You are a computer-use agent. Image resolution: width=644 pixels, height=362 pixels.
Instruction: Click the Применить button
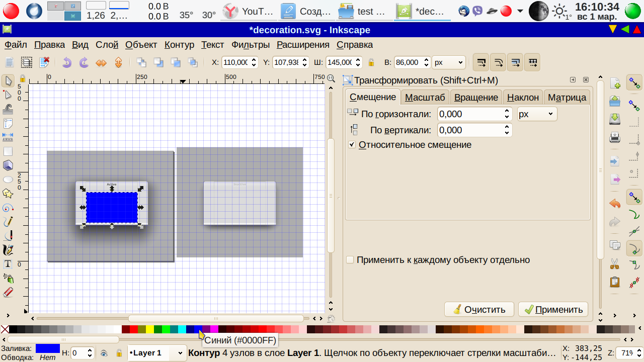coord(553,309)
